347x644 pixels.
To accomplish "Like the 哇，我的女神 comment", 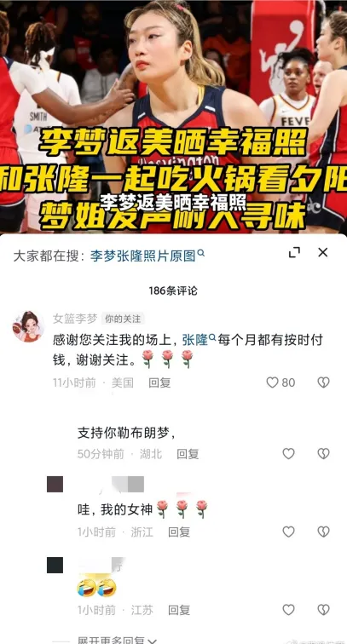I will coord(289,532).
